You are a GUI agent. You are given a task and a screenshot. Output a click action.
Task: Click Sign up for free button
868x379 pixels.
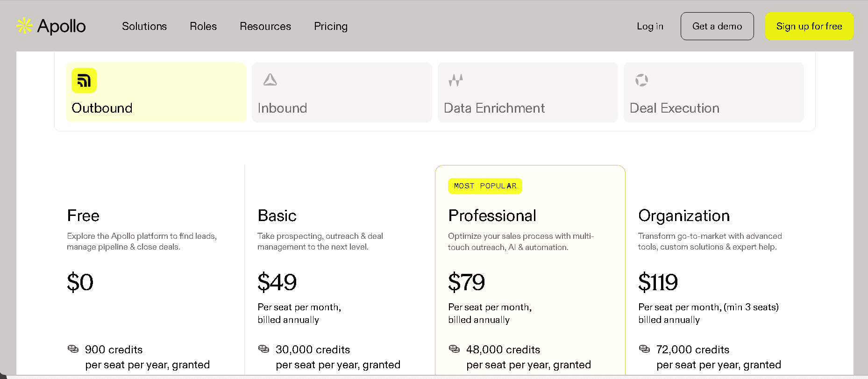click(809, 26)
